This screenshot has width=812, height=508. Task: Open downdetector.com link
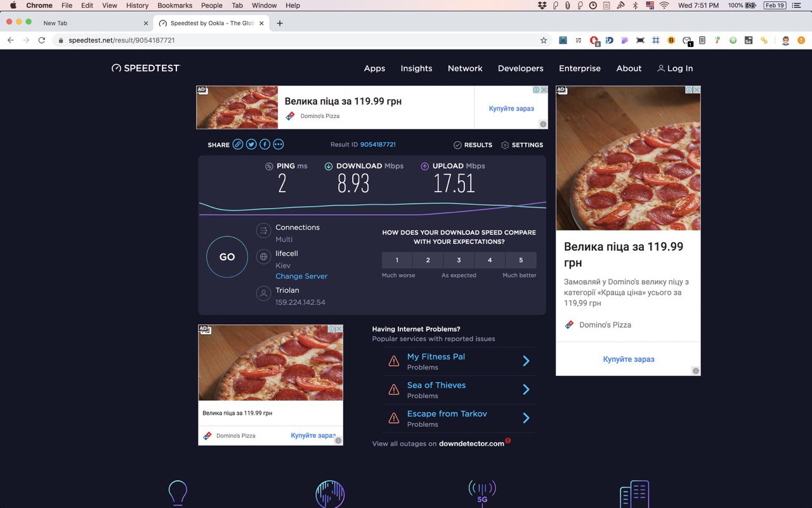click(x=471, y=444)
